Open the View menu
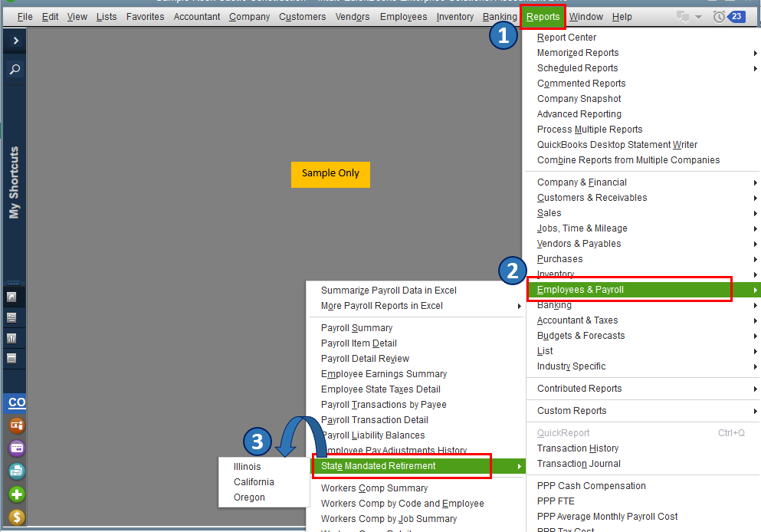 click(77, 17)
